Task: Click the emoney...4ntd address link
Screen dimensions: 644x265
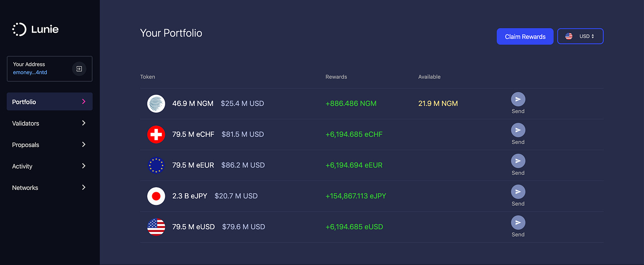Action: [30, 72]
